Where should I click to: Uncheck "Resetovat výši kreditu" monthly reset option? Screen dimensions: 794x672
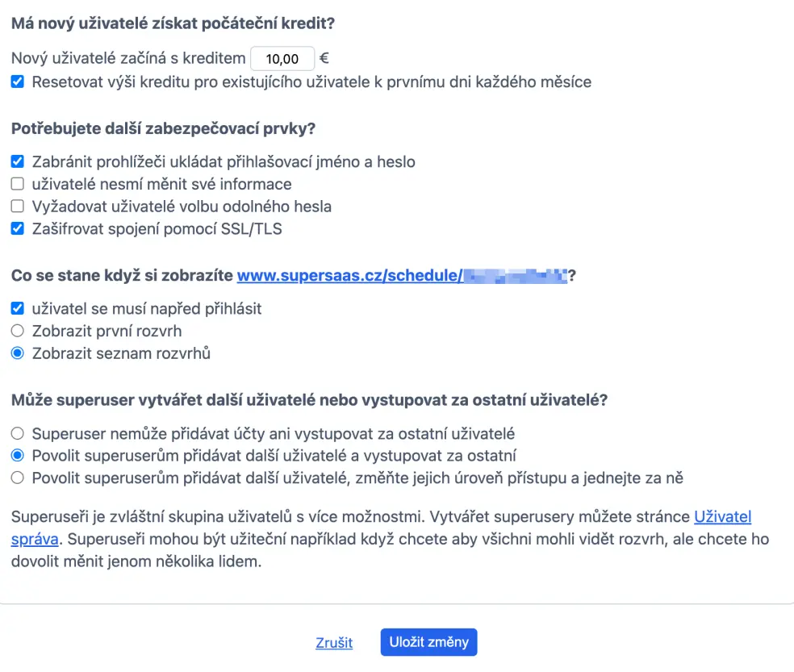pos(17,81)
